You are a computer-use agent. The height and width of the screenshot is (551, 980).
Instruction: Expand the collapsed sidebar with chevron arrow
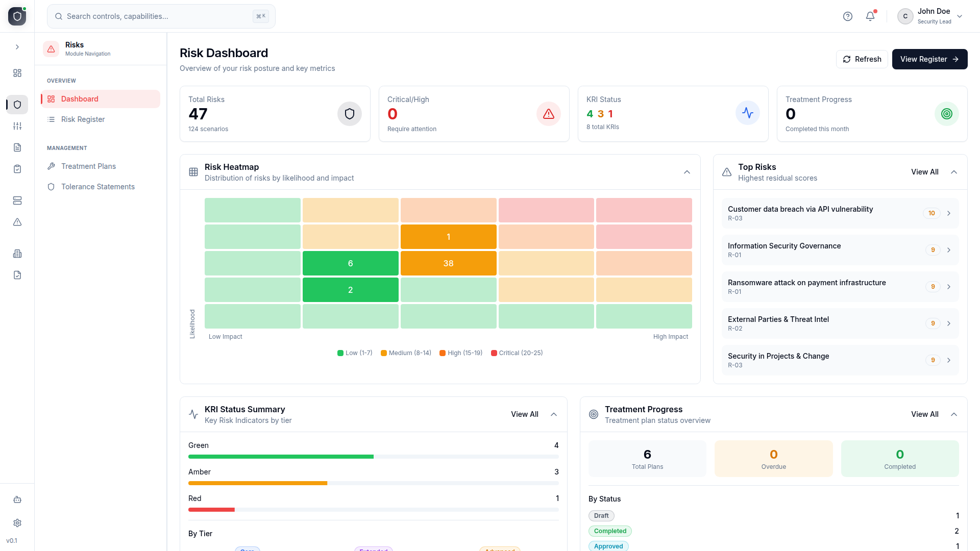[17, 47]
